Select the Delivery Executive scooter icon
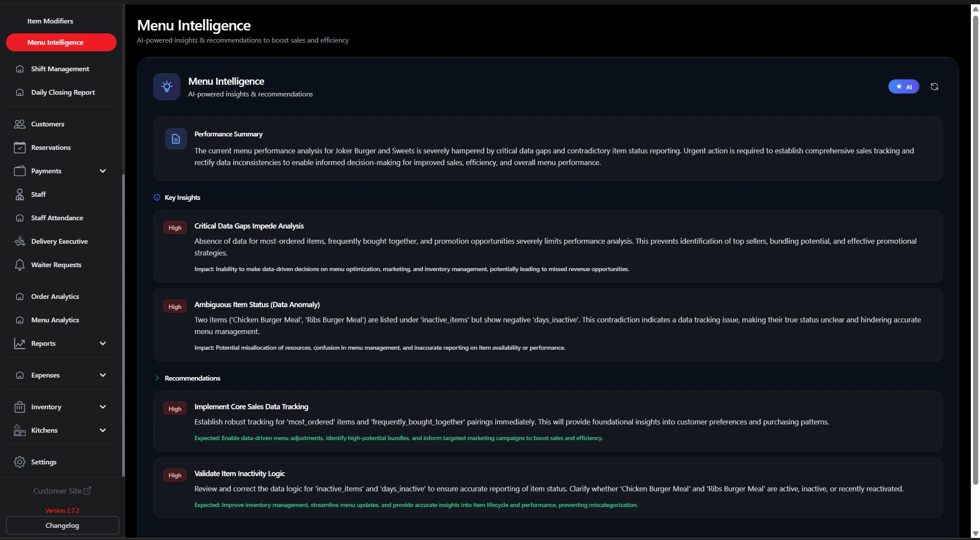Image resolution: width=980 pixels, height=540 pixels. [x=20, y=241]
